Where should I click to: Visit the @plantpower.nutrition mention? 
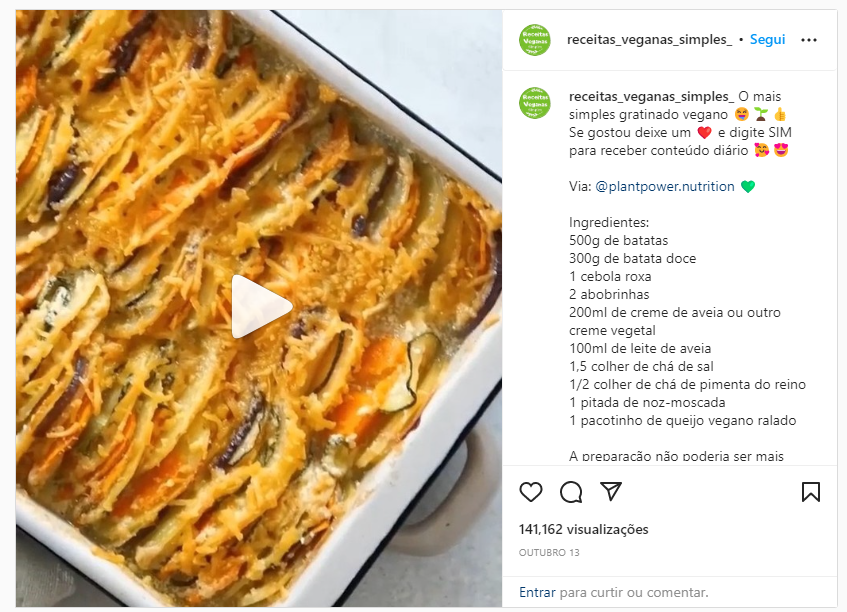[x=664, y=186]
